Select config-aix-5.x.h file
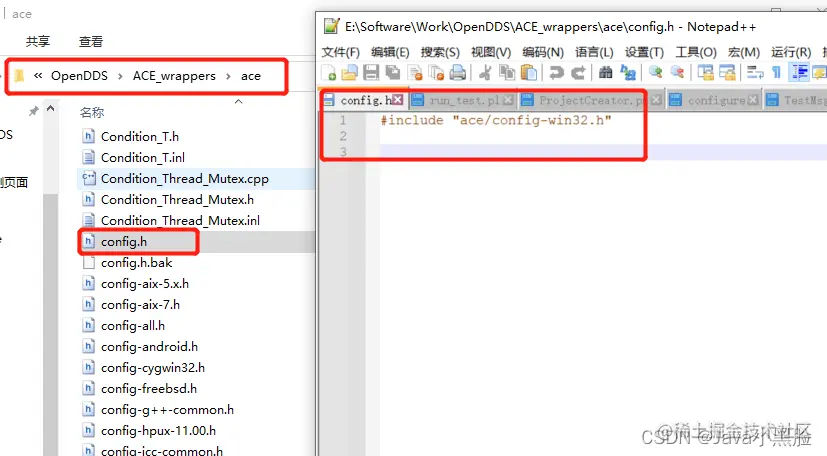 pyautogui.click(x=145, y=284)
